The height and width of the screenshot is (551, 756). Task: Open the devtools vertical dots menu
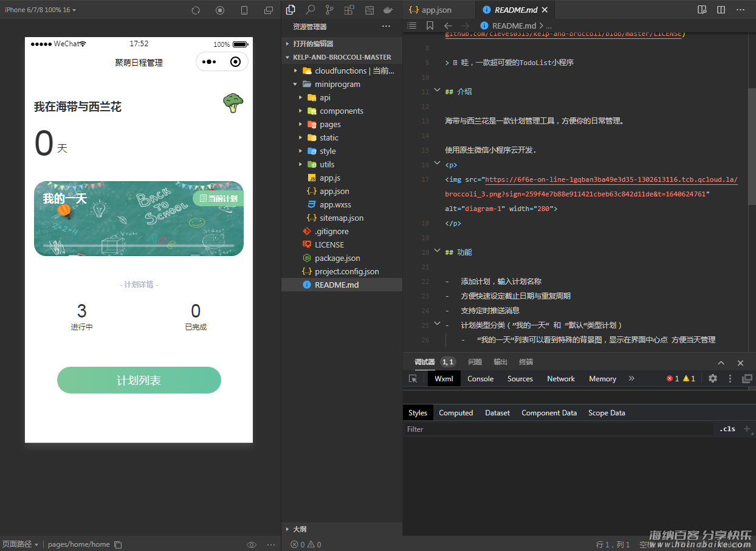(x=730, y=378)
